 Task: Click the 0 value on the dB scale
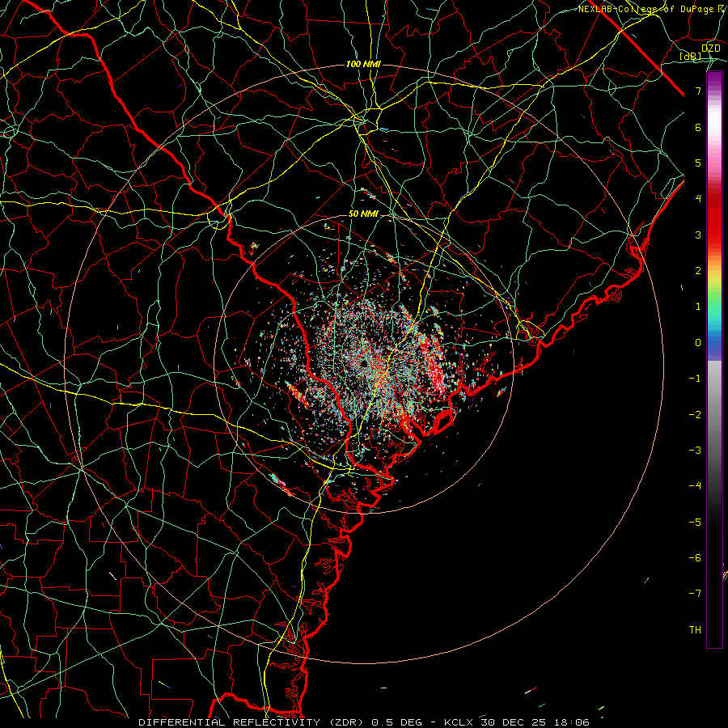click(698, 343)
